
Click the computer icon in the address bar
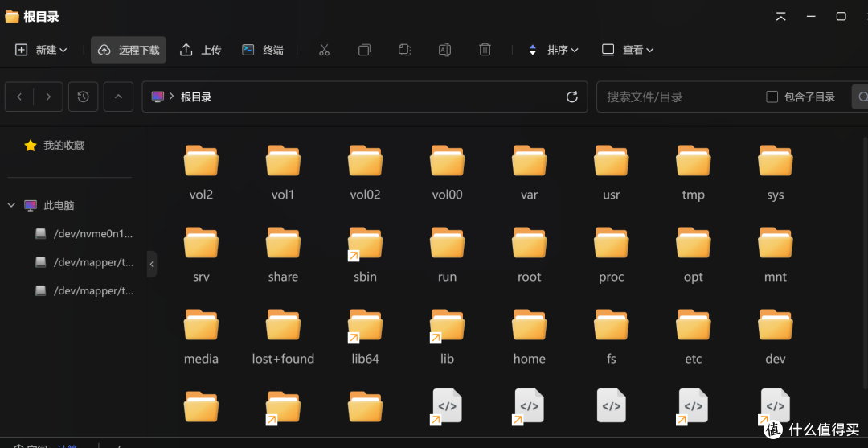(158, 97)
